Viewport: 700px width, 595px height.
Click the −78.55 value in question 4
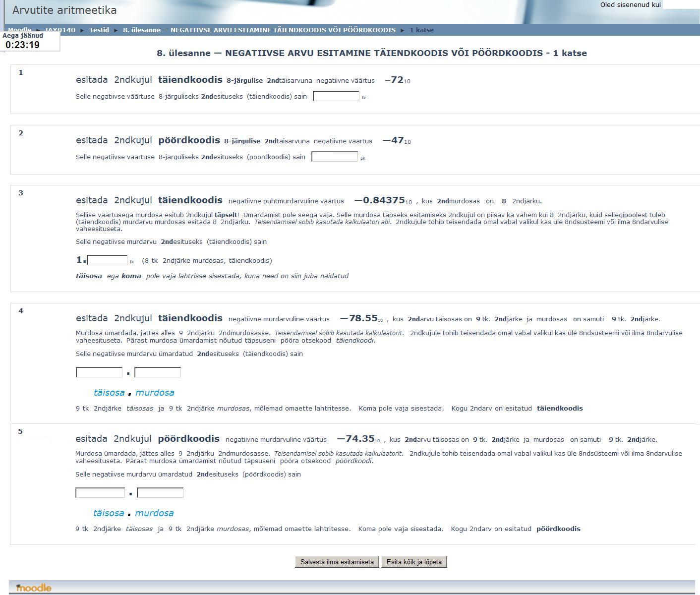click(x=359, y=318)
